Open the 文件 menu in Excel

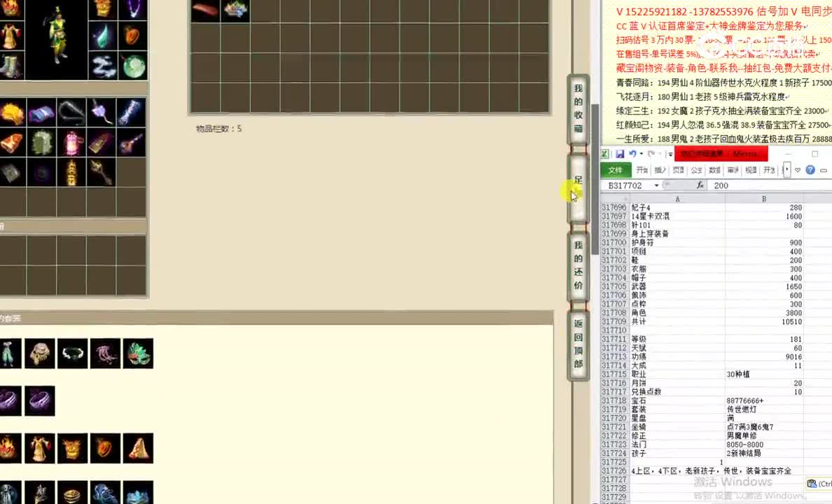(616, 170)
